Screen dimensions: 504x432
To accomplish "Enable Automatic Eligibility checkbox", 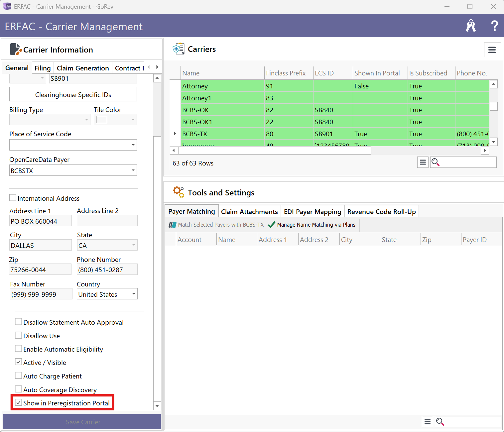I will [19, 349].
